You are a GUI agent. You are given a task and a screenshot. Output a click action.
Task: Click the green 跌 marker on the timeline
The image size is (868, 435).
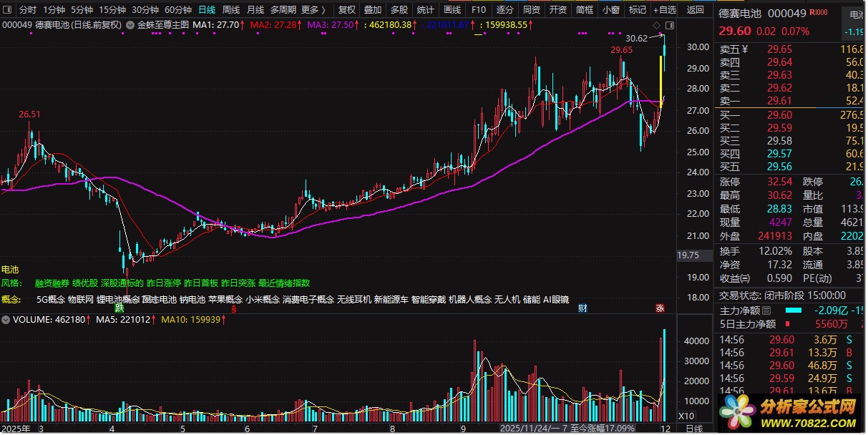coord(120,308)
